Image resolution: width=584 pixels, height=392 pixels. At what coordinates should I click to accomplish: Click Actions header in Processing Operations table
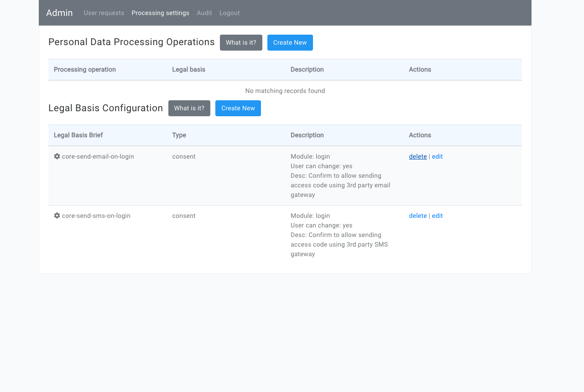463,70
